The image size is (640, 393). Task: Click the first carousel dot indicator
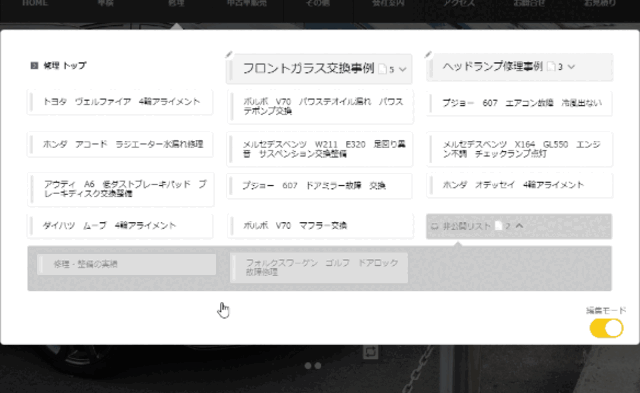click(308, 366)
